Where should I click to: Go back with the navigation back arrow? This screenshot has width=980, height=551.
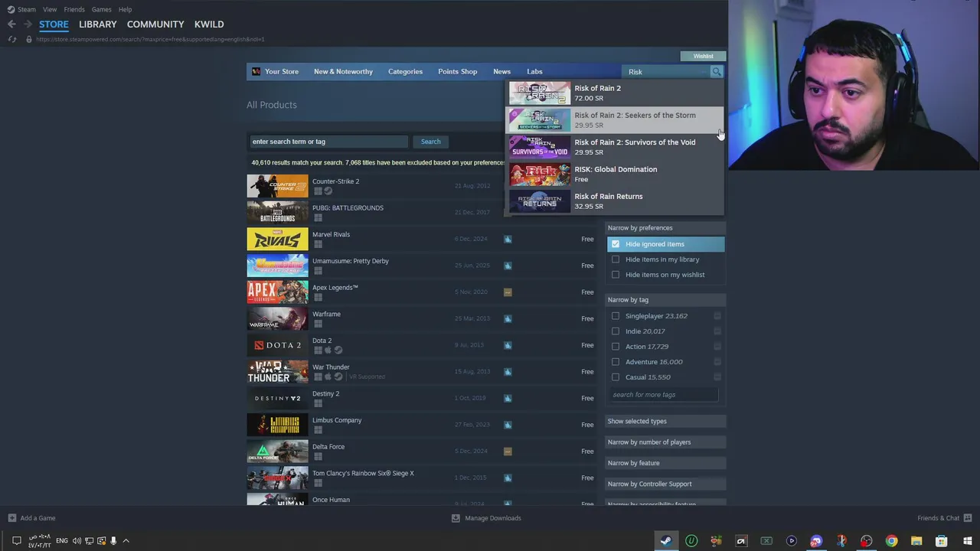pyautogui.click(x=11, y=24)
